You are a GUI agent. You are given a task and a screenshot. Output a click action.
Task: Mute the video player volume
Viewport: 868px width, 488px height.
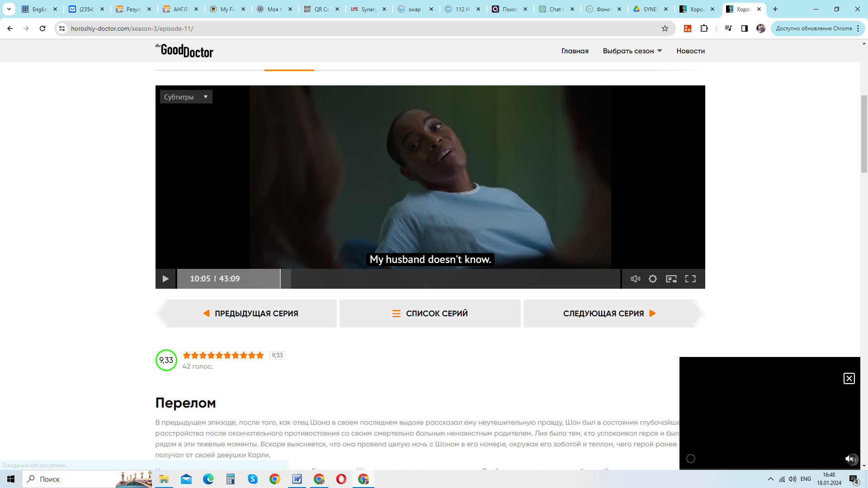pos(635,279)
